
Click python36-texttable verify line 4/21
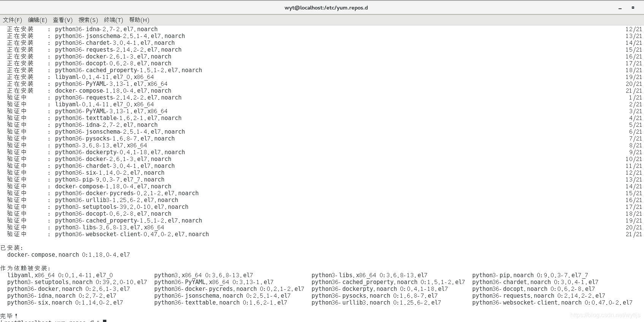pyautogui.click(x=324, y=118)
